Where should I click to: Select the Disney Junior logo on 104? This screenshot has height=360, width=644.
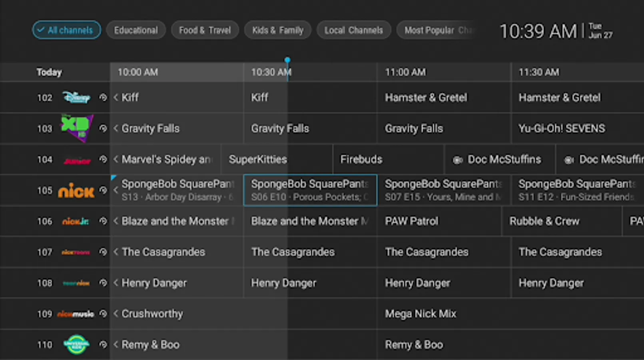pyautogui.click(x=77, y=160)
